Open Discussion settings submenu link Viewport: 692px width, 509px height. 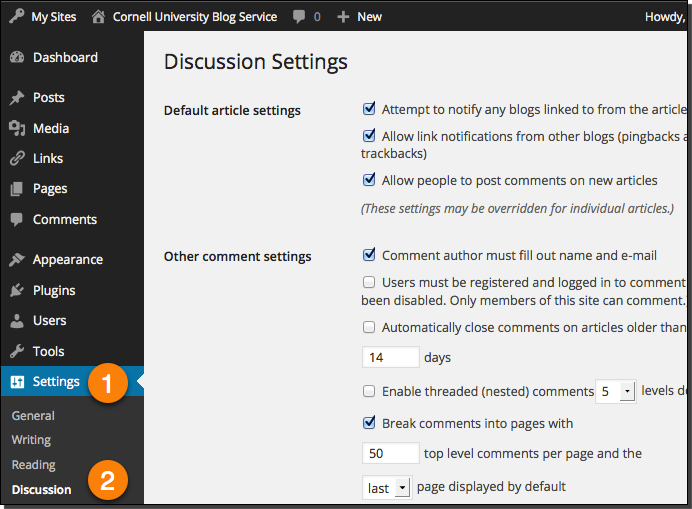pyautogui.click(x=41, y=490)
